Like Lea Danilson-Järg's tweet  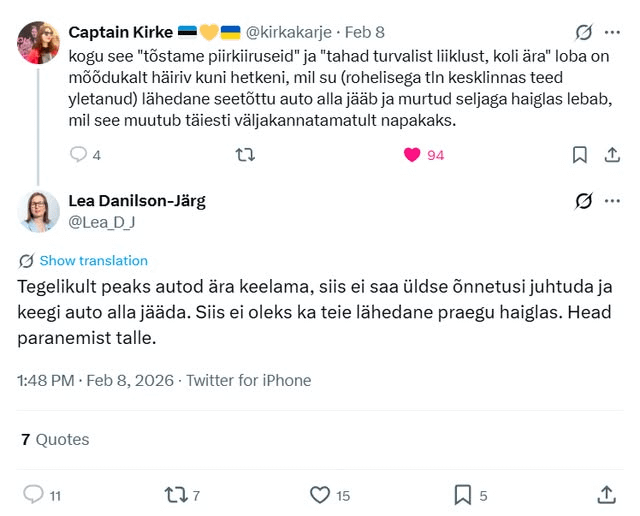click(x=320, y=495)
